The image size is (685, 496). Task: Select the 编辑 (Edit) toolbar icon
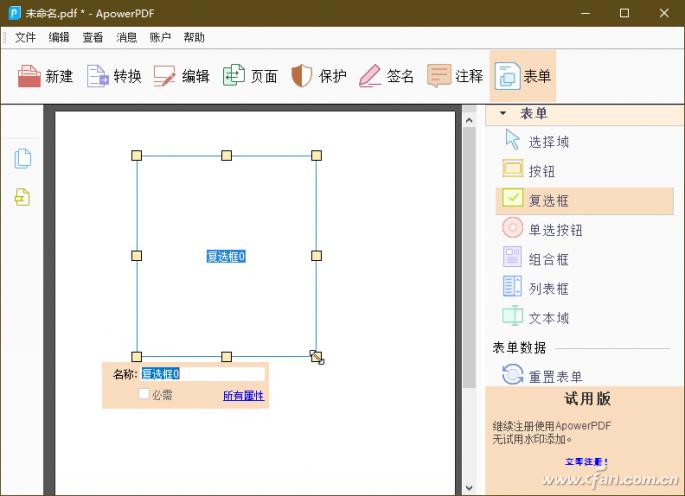click(165, 76)
